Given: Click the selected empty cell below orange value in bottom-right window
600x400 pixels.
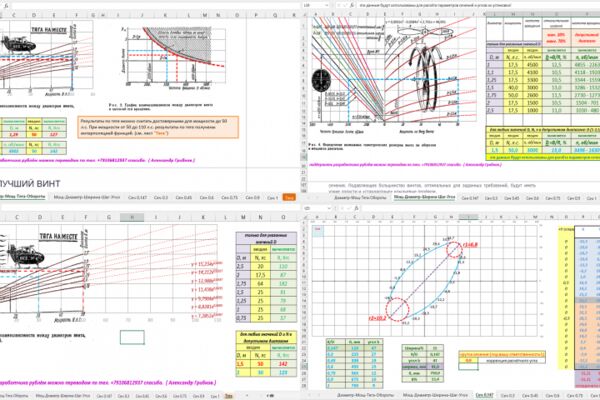Looking at the screenshot, I should (x=468, y=366).
